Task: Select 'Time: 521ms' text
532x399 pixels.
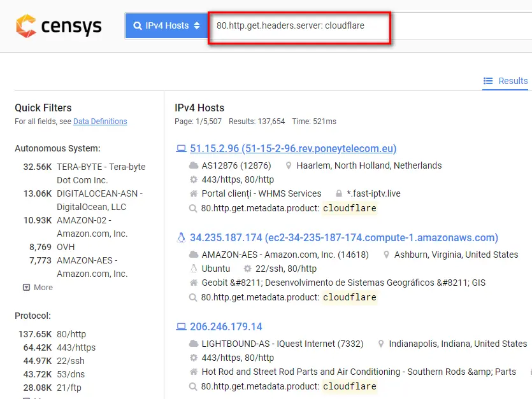Action: pos(314,122)
